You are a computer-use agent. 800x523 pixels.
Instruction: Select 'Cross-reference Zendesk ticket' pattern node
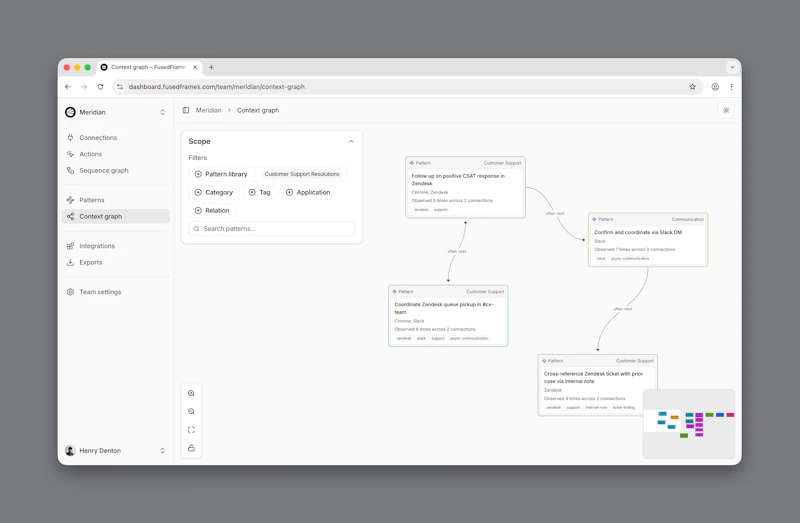[597, 385]
